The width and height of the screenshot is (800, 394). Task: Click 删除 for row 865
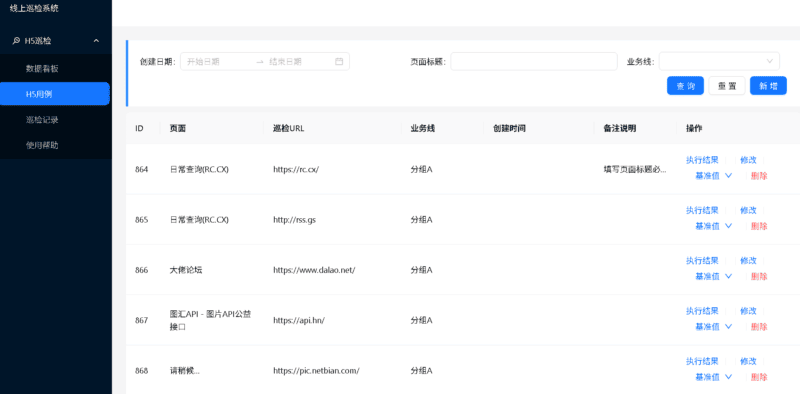759,226
